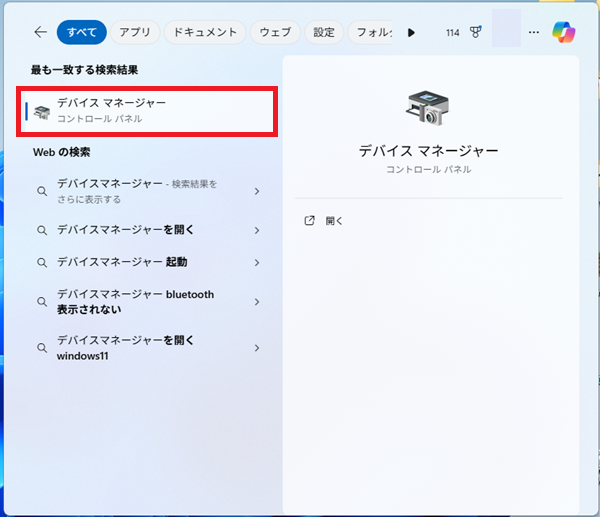Switch to the アプリ filter tab
The width and height of the screenshot is (600, 517).
click(x=135, y=32)
